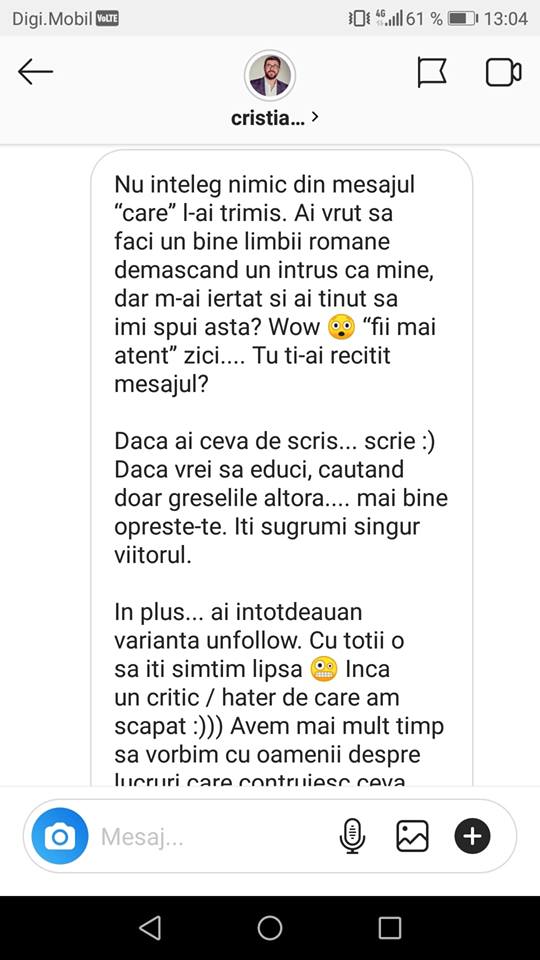Tap the grimacing emoji after lipsa
The height and width of the screenshot is (960, 540).
[324, 670]
